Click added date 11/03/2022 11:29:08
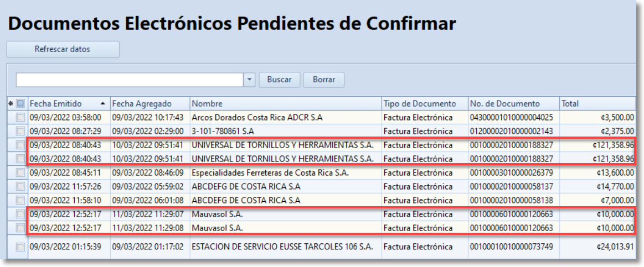Screen dimensions: 644x267 point(148,228)
